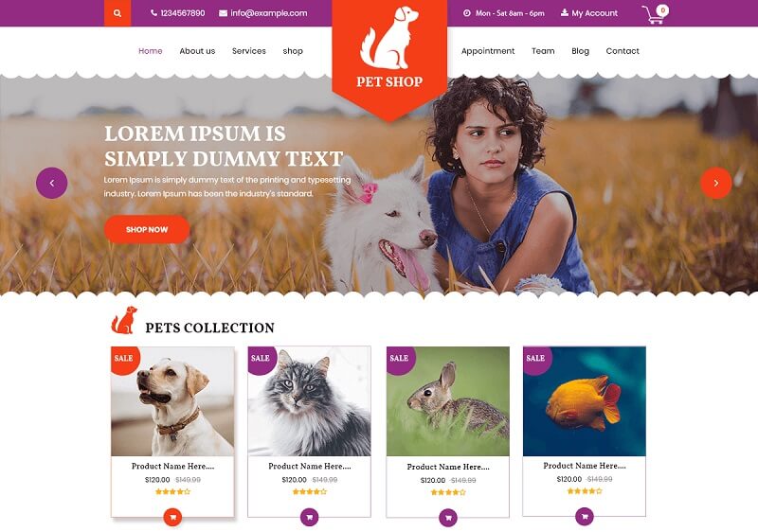Navigate to the Services menu item
Screen dimensions: 758x532
point(249,51)
